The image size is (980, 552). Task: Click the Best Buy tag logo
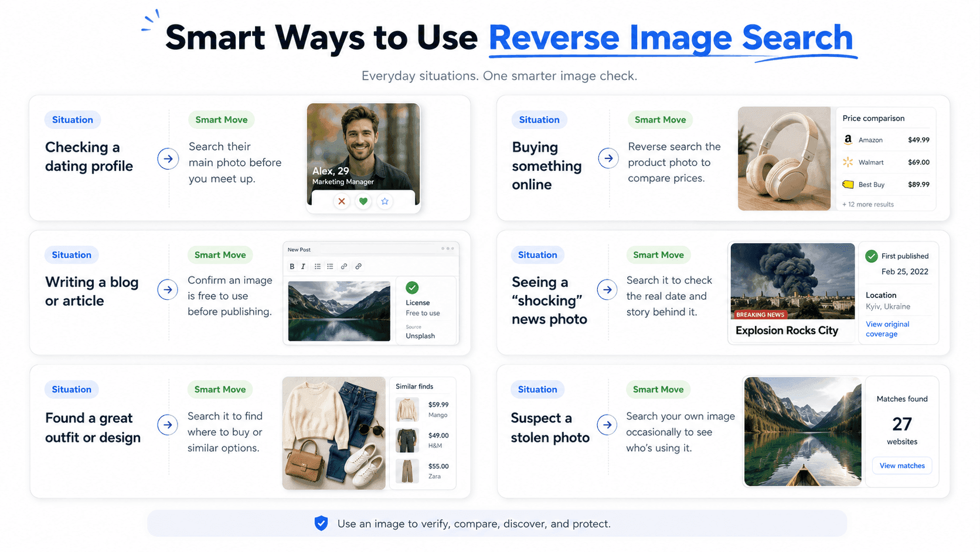pos(848,184)
